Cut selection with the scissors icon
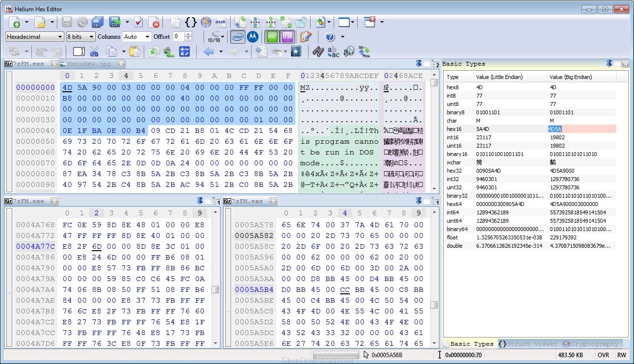Image resolution: width=634 pixels, height=364 pixels. point(95,52)
